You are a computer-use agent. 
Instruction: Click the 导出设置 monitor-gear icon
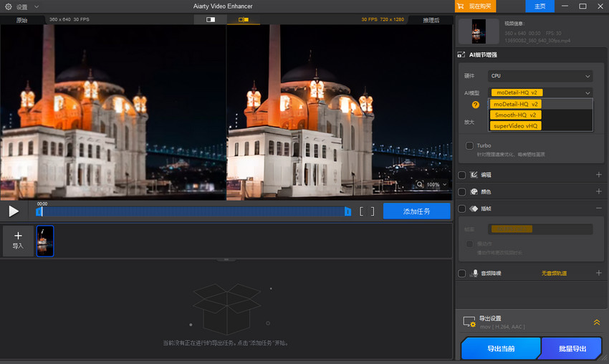(x=469, y=322)
